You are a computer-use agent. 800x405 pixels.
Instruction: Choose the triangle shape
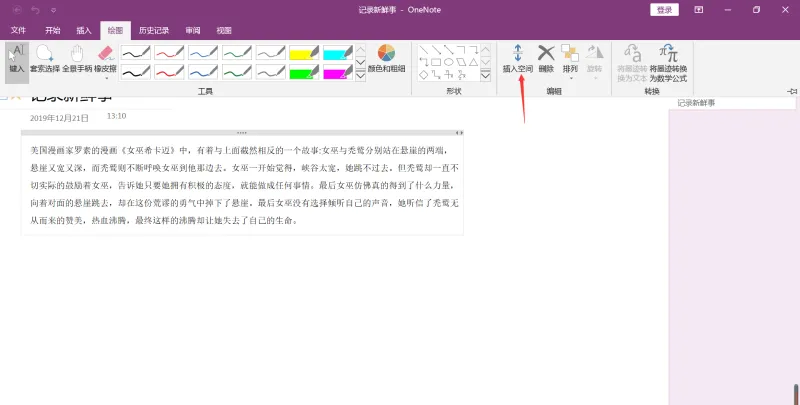(473, 62)
